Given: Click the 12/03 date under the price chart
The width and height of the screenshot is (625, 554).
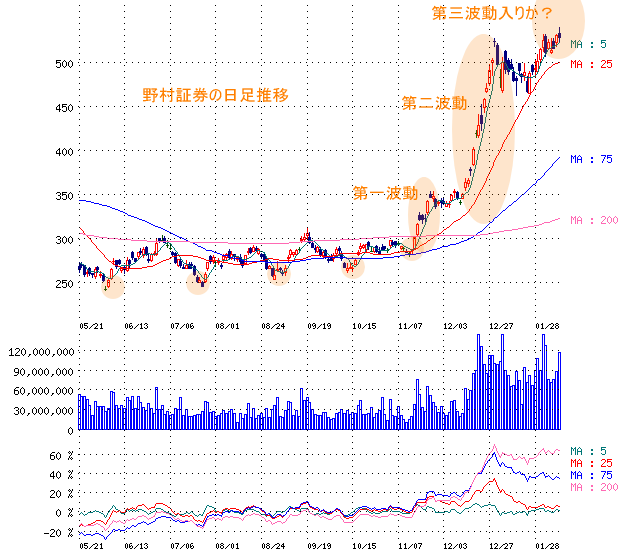Looking at the screenshot, I should click(455, 326).
